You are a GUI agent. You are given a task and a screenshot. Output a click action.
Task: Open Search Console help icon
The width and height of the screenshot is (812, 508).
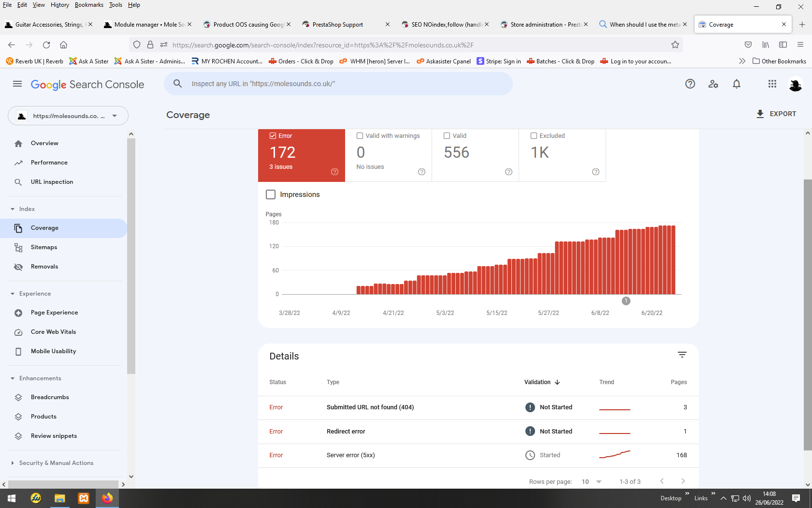tap(690, 84)
